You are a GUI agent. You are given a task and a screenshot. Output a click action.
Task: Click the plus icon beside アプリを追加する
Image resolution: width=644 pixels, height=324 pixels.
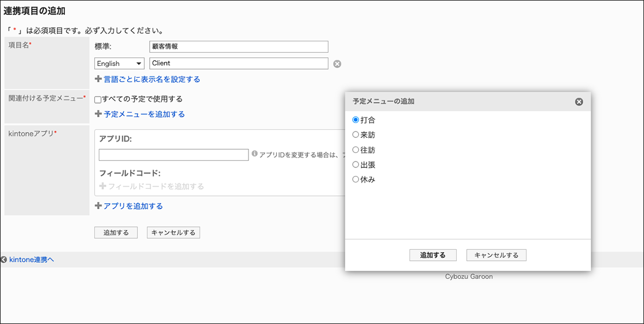click(98, 205)
